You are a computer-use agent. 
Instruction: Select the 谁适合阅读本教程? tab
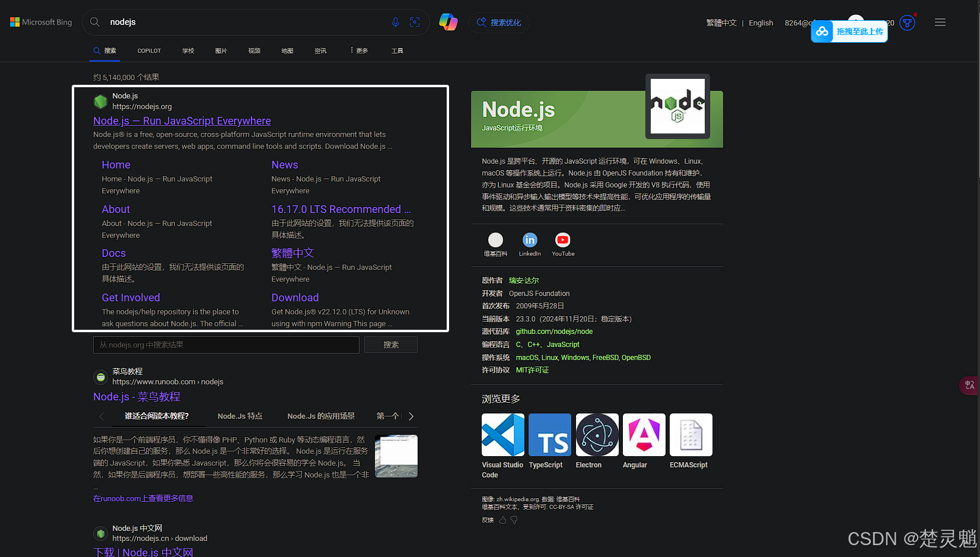click(157, 416)
